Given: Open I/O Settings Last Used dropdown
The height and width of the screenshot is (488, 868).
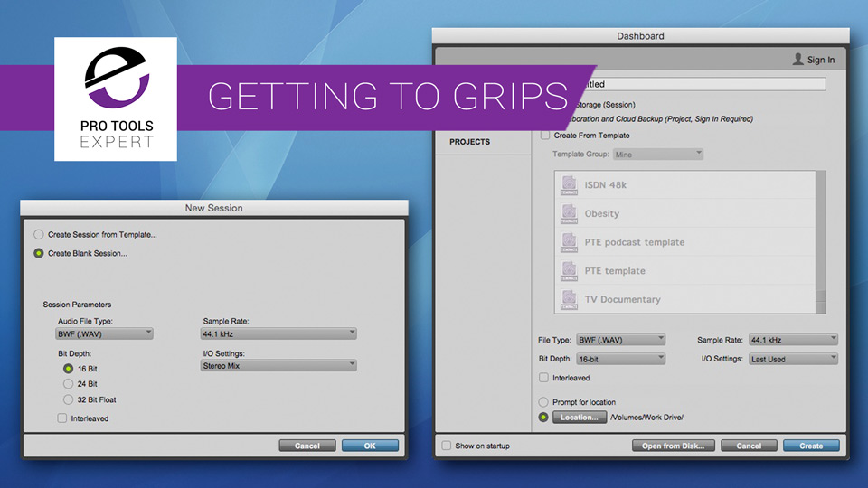Looking at the screenshot, I should click(x=793, y=359).
